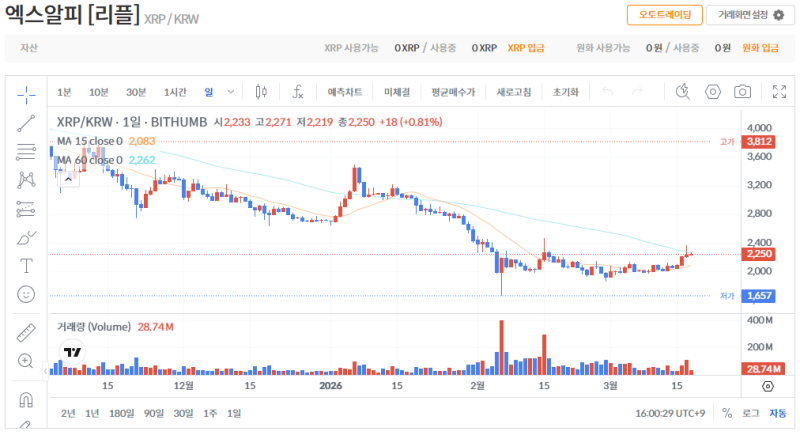The width and height of the screenshot is (800, 435).
Task: Set date range to 1년
Action: [92, 413]
